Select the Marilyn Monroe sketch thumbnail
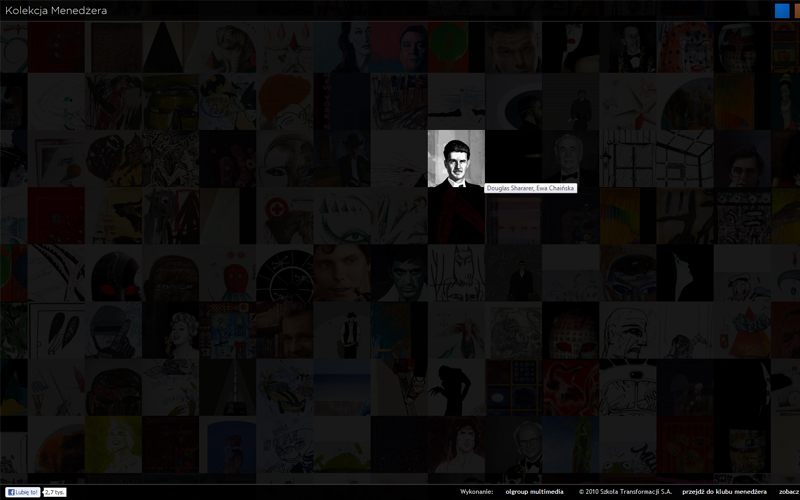 [x=170, y=330]
